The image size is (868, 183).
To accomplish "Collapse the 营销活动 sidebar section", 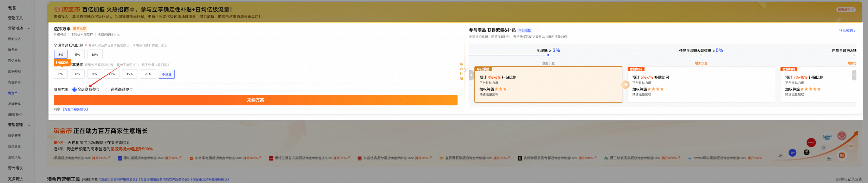I will pos(29,28).
